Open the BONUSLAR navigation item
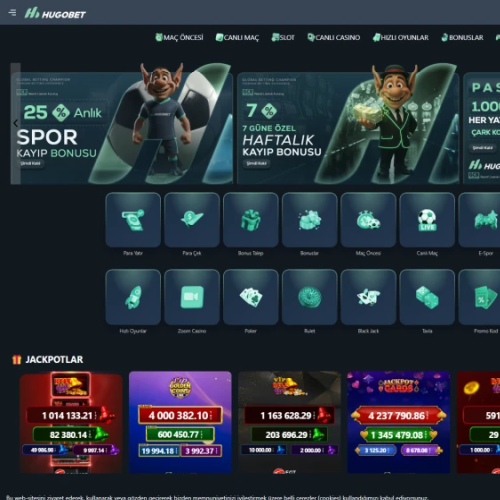 (x=462, y=37)
